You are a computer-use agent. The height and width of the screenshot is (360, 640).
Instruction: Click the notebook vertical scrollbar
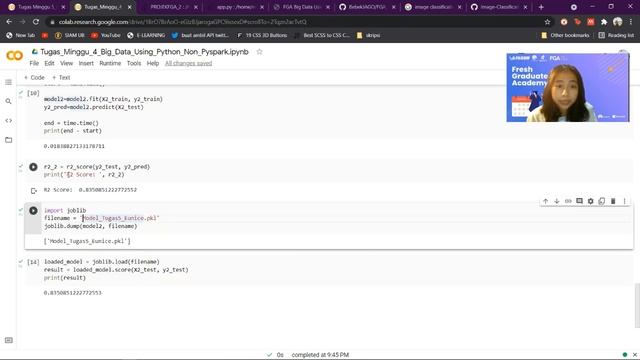(637, 306)
